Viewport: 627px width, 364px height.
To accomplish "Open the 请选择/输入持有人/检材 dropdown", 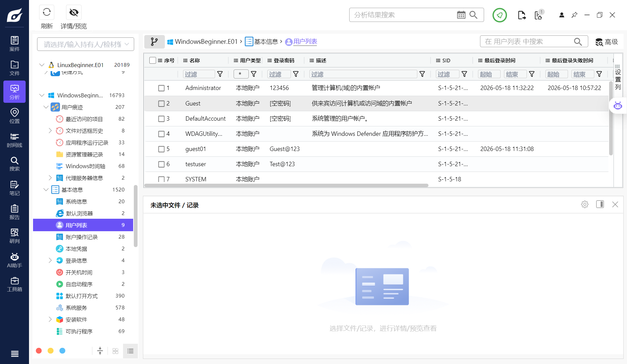I will [x=86, y=44].
